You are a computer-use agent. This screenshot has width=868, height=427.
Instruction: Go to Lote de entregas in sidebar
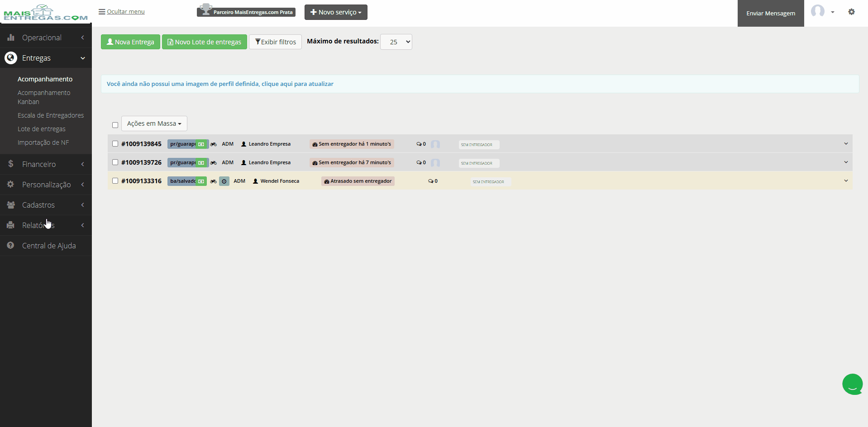point(42,129)
